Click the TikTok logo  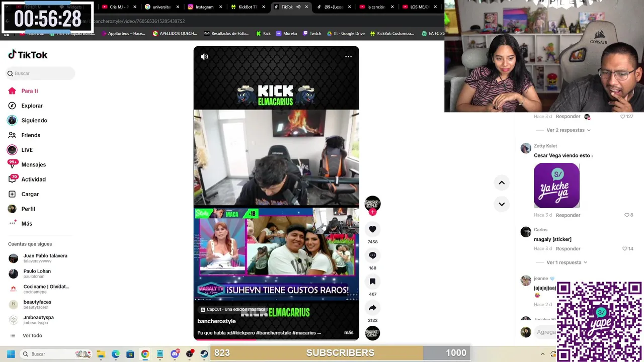pyautogui.click(x=28, y=55)
